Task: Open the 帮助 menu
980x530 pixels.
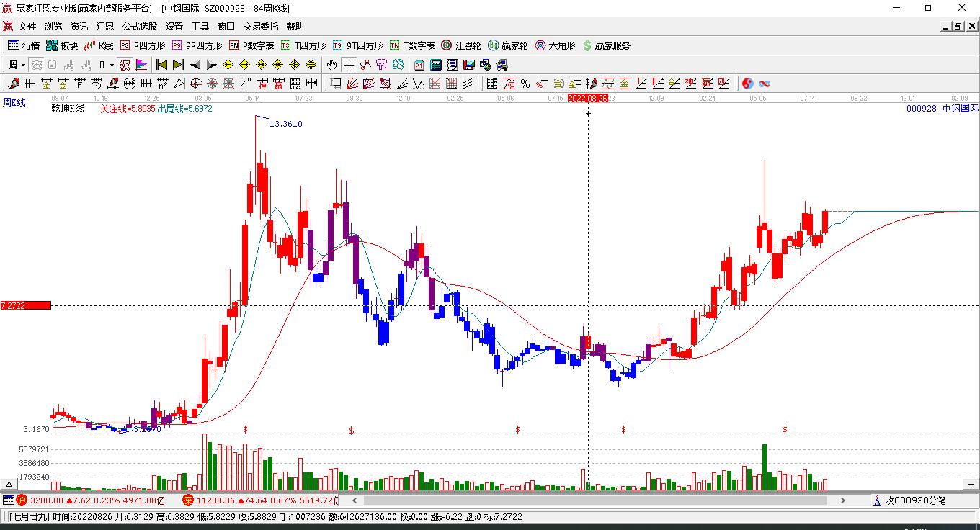Action: pyautogui.click(x=295, y=26)
